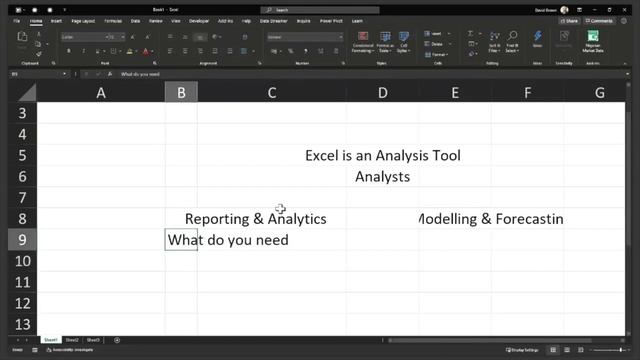Image resolution: width=640 pixels, height=360 pixels.
Task: Open the Font Color dropdown arrow
Action: click(152, 51)
